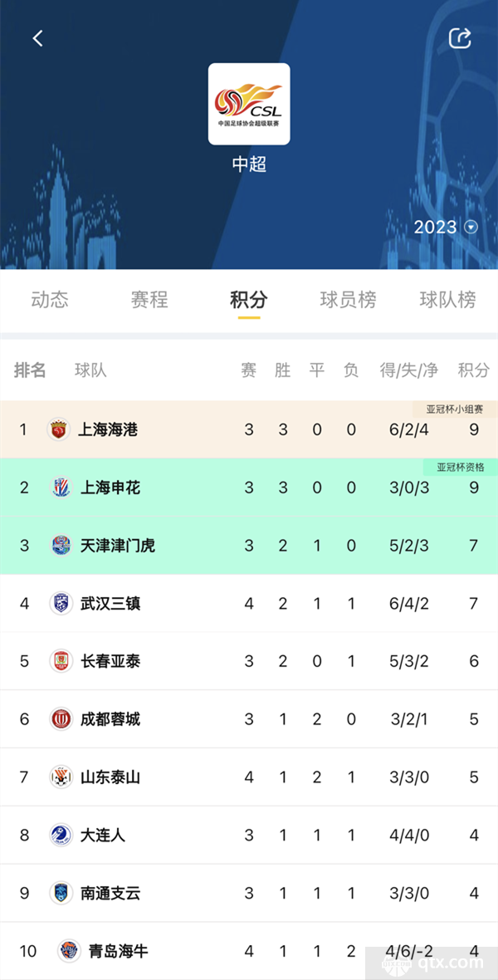
Task: Open the 上海海港 team crest
Action: tap(59, 429)
